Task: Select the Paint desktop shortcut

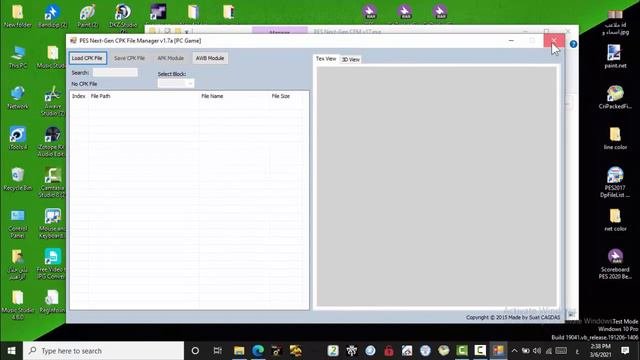Action: click(x=88, y=16)
